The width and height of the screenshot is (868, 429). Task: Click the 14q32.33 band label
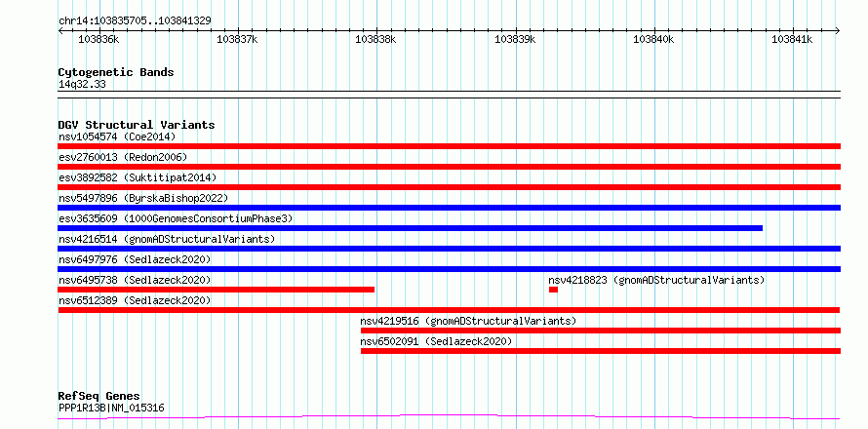(x=82, y=85)
